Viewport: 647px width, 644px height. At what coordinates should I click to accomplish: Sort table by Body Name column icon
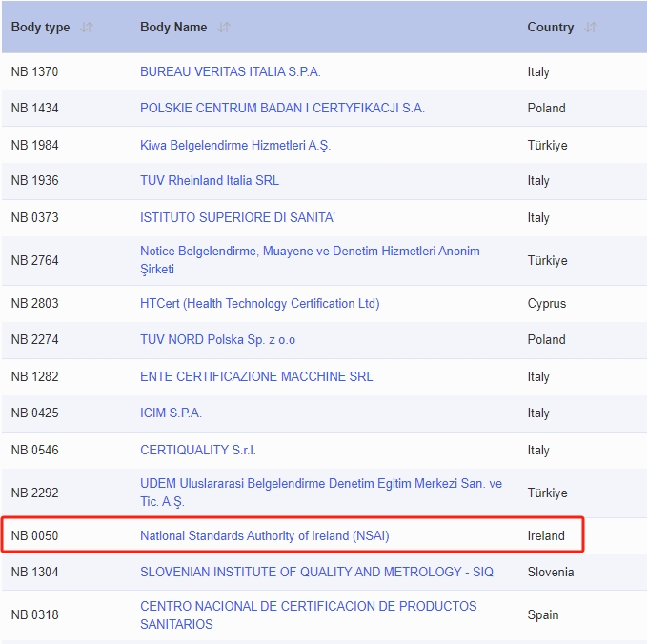coord(224,28)
